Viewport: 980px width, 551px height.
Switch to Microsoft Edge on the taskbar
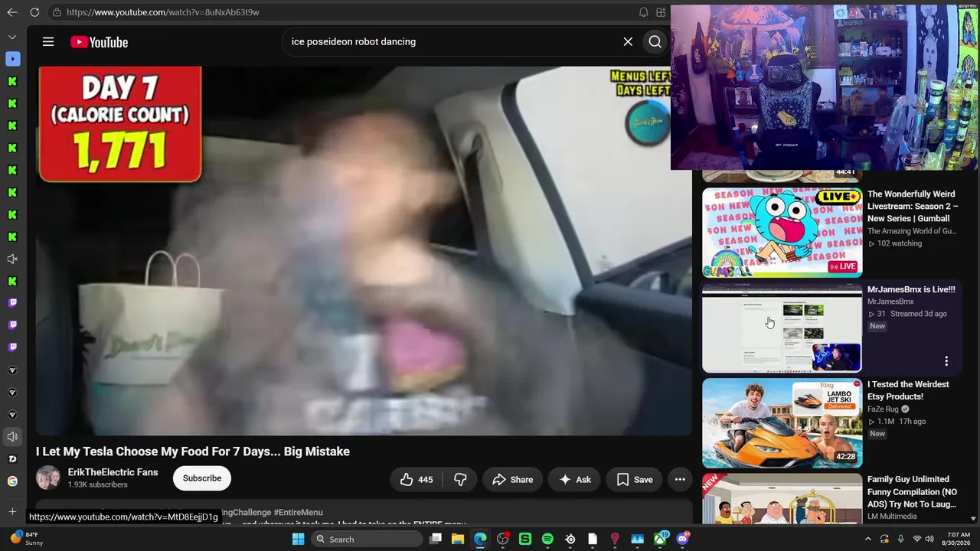point(480,540)
